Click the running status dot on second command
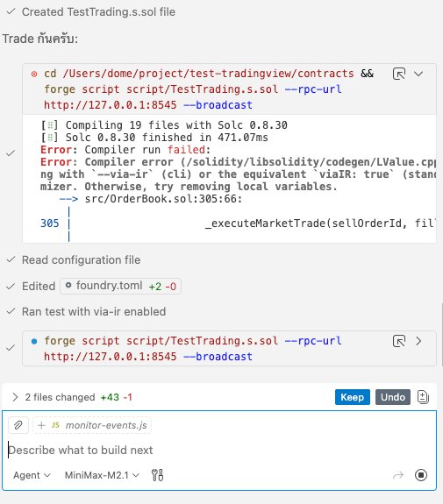The width and height of the screenshot is (443, 504). (34, 341)
